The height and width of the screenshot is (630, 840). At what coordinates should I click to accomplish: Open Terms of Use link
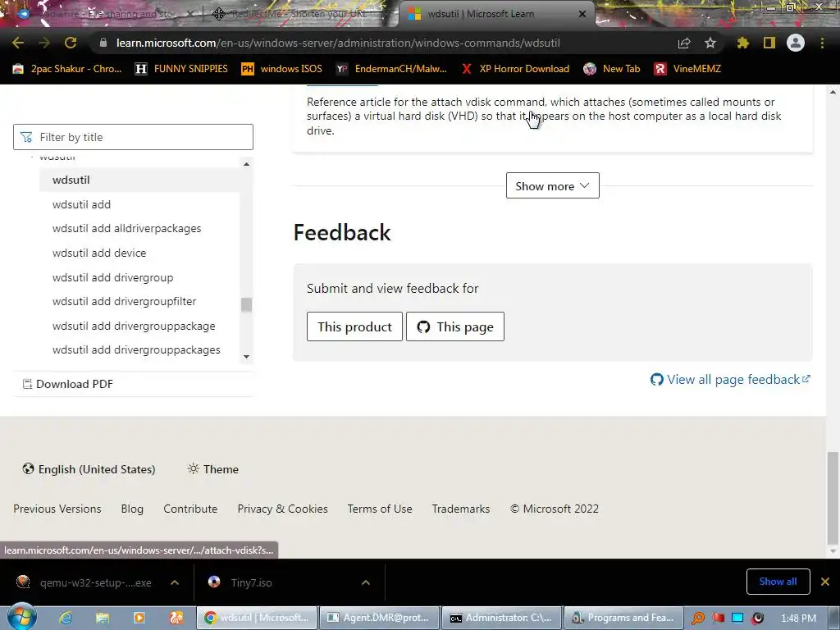380,509
